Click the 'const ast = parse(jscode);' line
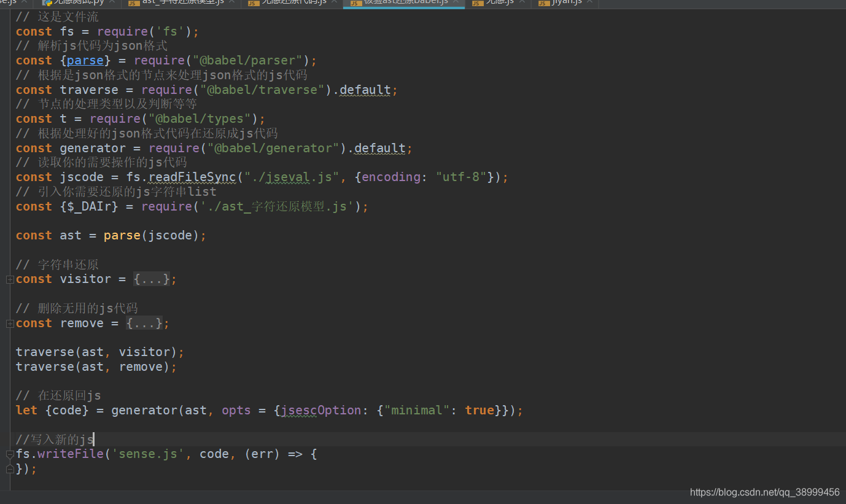Screen dimensions: 846x504 111,235
